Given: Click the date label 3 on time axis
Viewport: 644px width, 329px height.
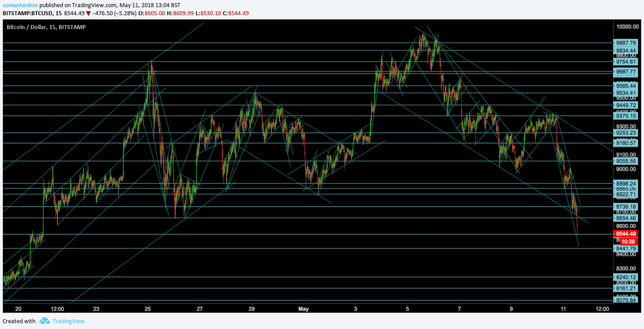Looking at the screenshot, I should point(355,309).
